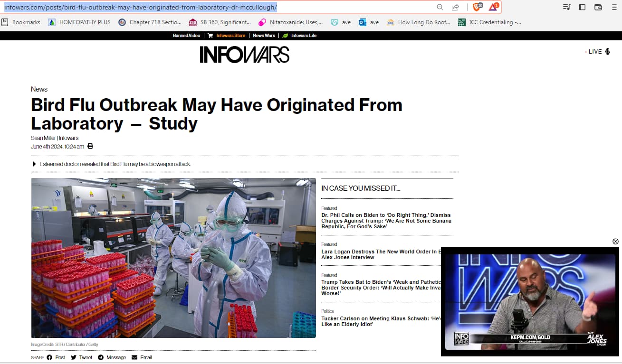
Task: Click the Telegram share icon
Action: click(101, 357)
